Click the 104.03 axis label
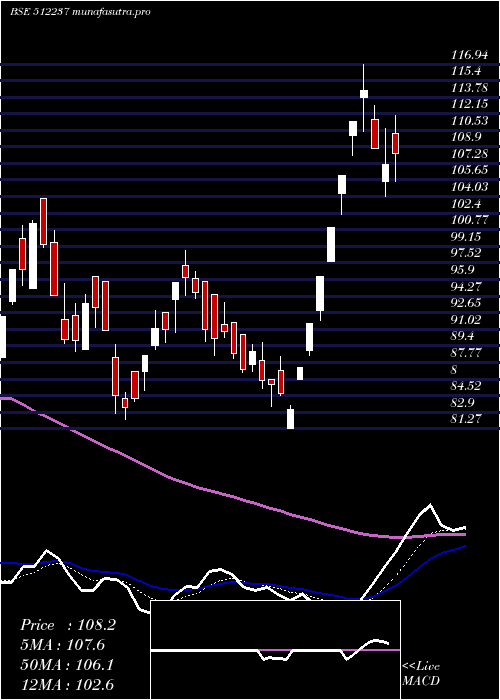500x700 pixels. (469, 187)
